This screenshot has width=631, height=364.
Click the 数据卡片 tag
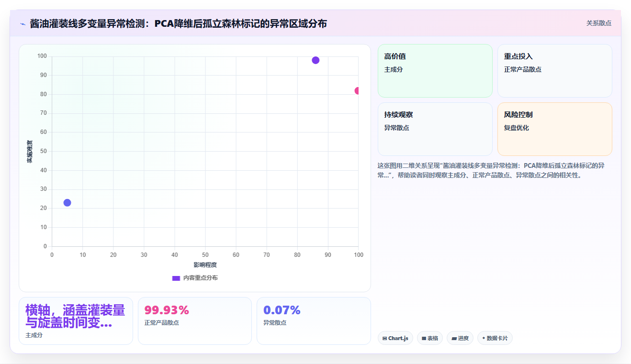(495, 338)
